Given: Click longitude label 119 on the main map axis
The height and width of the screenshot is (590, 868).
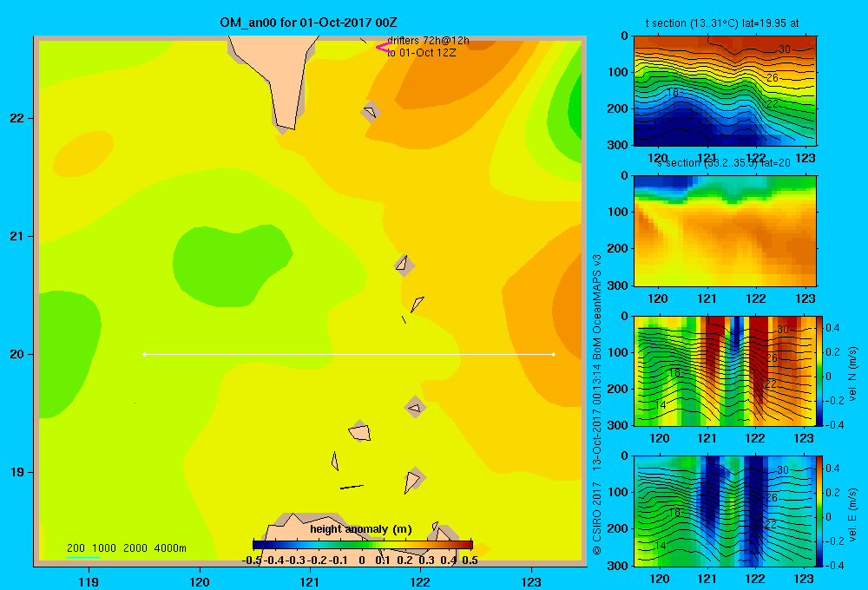Looking at the screenshot, I should click(89, 581).
